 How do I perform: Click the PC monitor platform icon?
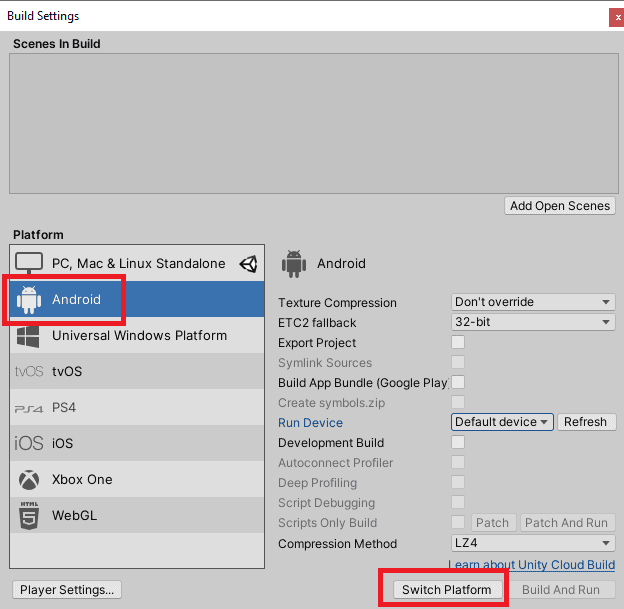(x=29, y=263)
